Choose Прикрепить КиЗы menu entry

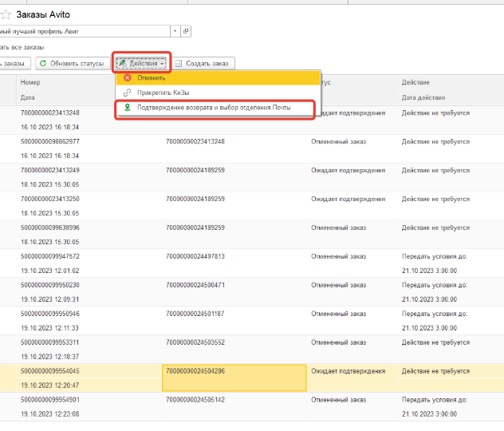(x=163, y=93)
